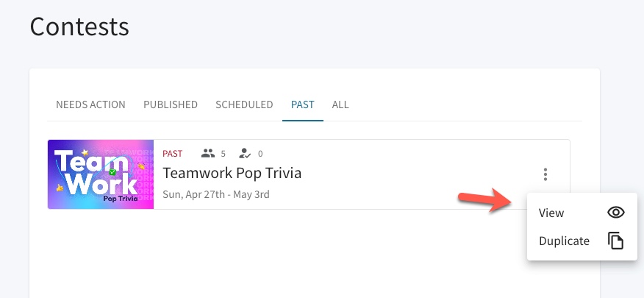Click the red arrow annotation

[x=486, y=200]
